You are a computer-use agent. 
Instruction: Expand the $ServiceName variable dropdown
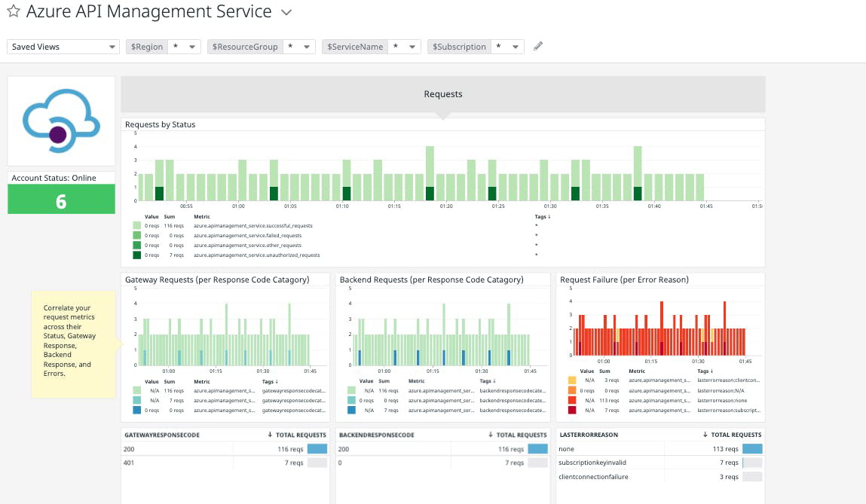(413, 47)
